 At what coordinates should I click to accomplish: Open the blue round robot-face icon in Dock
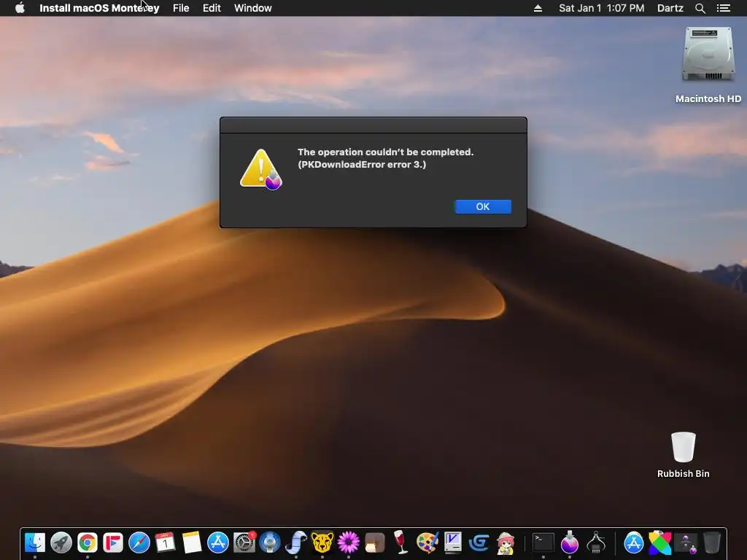click(x=270, y=542)
